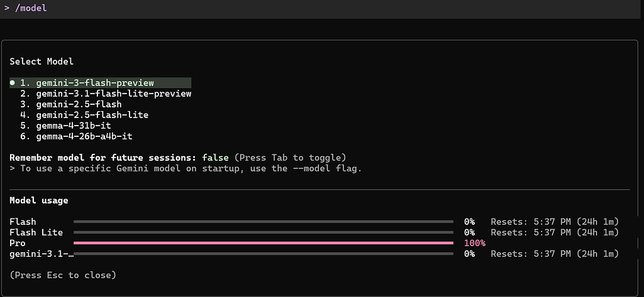Image resolution: width=644 pixels, height=297 pixels.
Task: Choose gemma-4-26b-a4b-it from the list
Action: [76, 136]
